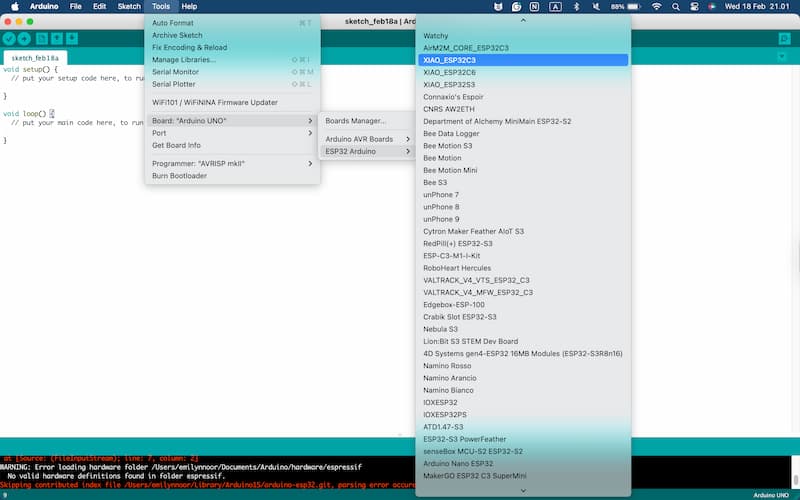Select ESP-C3-M1-I-Kit board
This screenshot has height=500, width=800.
click(x=523, y=256)
